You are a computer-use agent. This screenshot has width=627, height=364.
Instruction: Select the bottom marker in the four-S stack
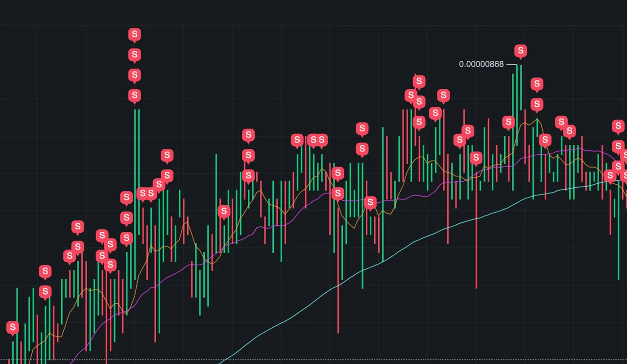135,96
